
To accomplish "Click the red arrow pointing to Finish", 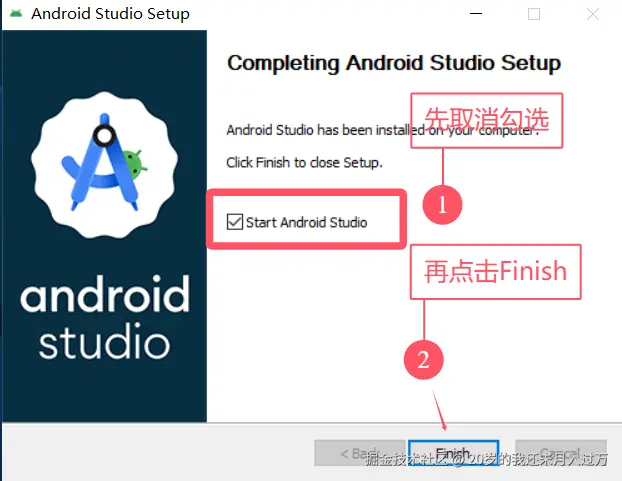I will click(439, 411).
